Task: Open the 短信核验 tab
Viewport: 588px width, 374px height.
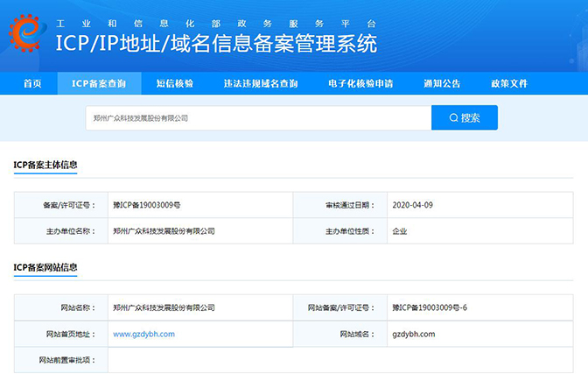Action: pyautogui.click(x=175, y=84)
